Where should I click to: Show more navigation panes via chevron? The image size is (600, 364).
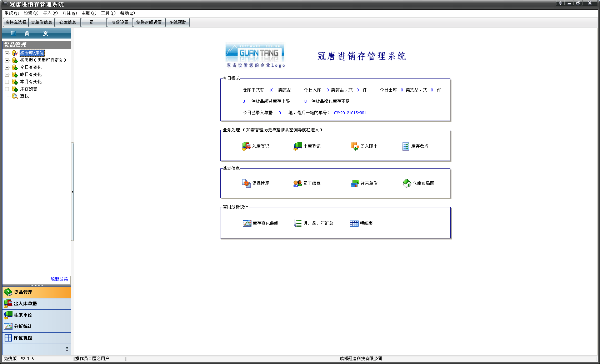click(67, 349)
